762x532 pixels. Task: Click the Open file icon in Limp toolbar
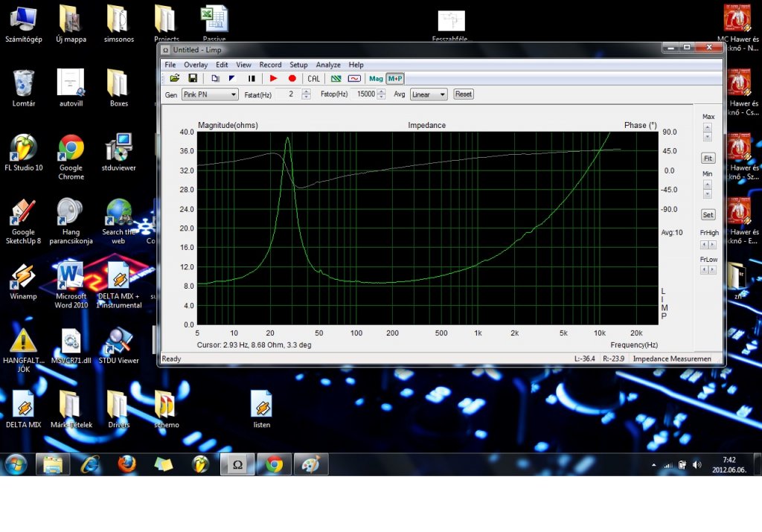point(174,78)
